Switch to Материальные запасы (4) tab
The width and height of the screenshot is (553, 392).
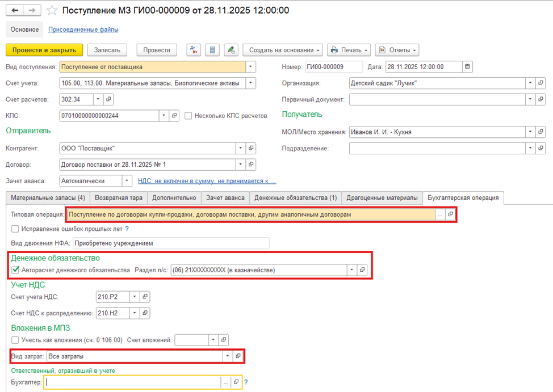(48, 198)
